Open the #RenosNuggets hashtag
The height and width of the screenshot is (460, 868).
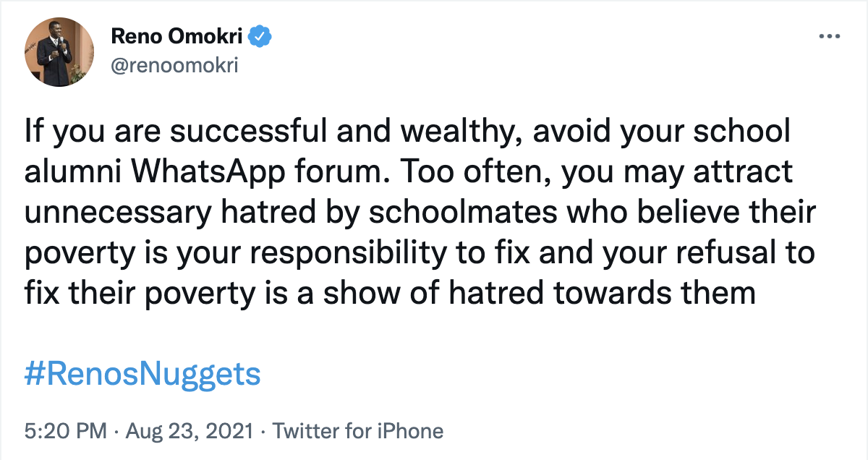[x=142, y=375]
